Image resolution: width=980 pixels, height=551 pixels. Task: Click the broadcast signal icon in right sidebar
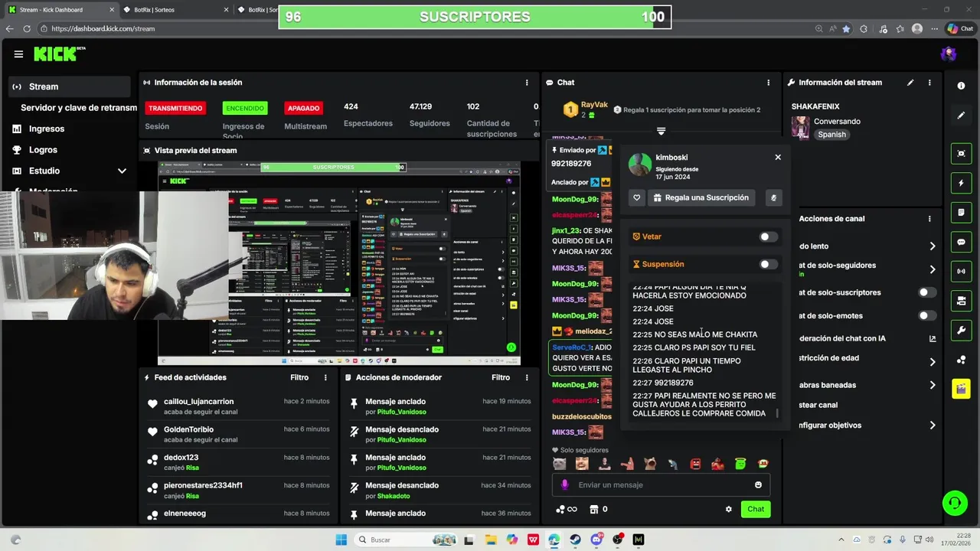pos(961,272)
